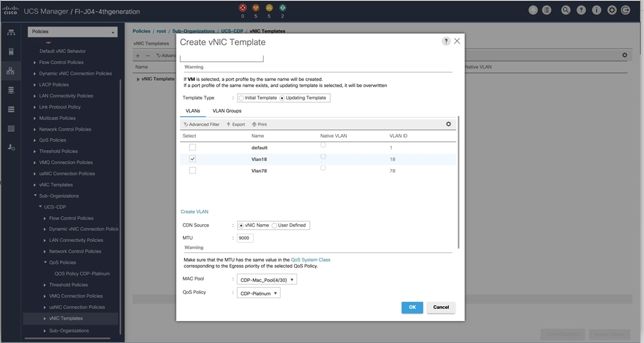Expand Multicast Policies tree node
This screenshot has width=644, height=343.
(x=34, y=118)
